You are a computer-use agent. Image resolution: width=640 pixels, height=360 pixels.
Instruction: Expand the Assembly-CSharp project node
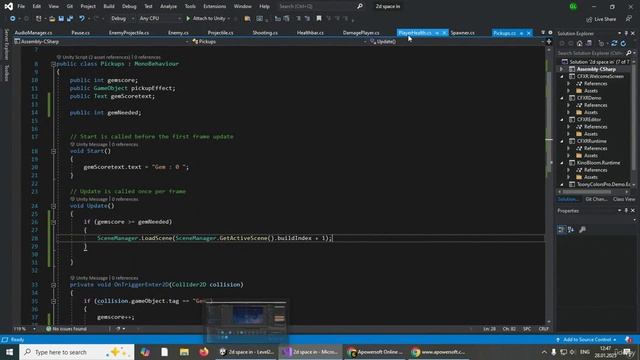562,69
